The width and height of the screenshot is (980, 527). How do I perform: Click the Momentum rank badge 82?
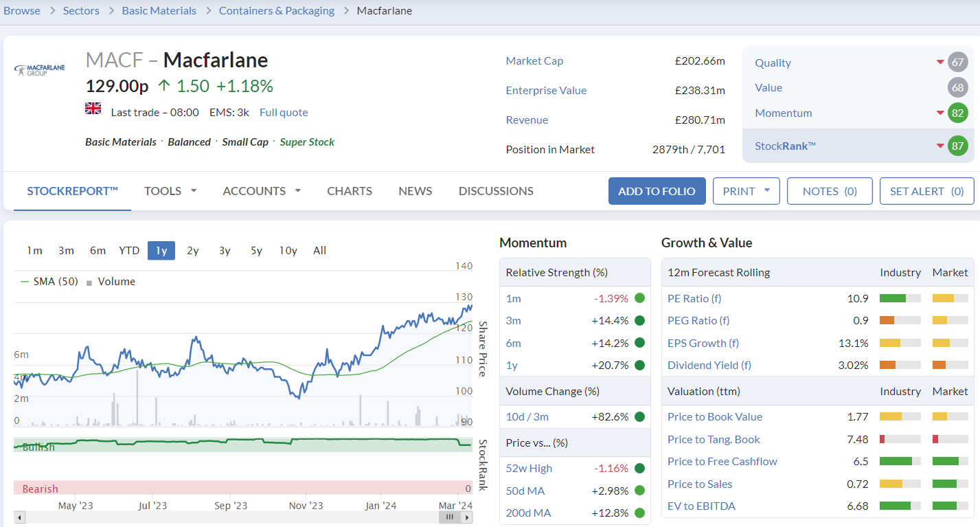coord(957,113)
